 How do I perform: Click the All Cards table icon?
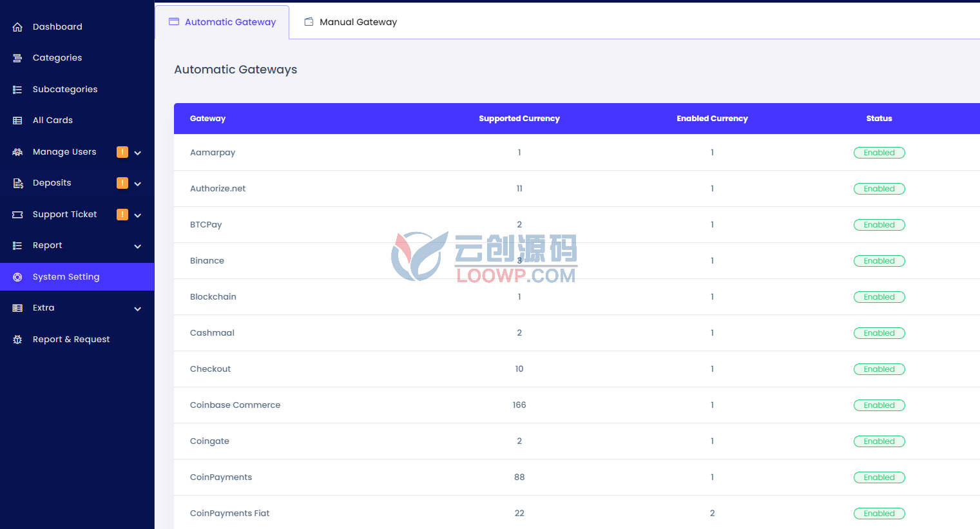(17, 120)
